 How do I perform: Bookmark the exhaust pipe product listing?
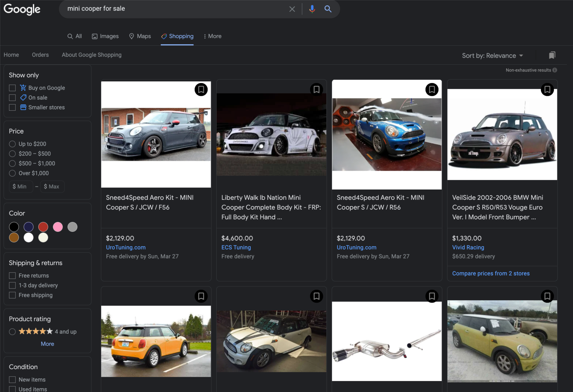[x=432, y=296]
